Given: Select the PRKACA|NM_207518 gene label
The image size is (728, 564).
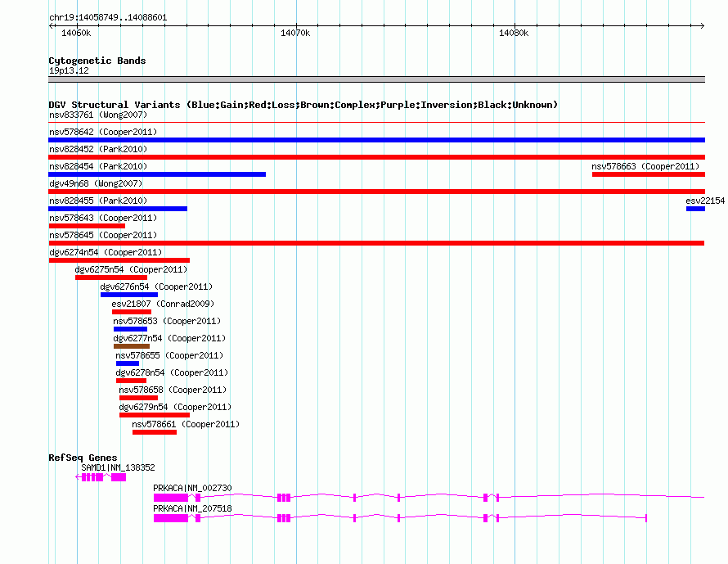Looking at the screenshot, I should pyautogui.click(x=192, y=508).
